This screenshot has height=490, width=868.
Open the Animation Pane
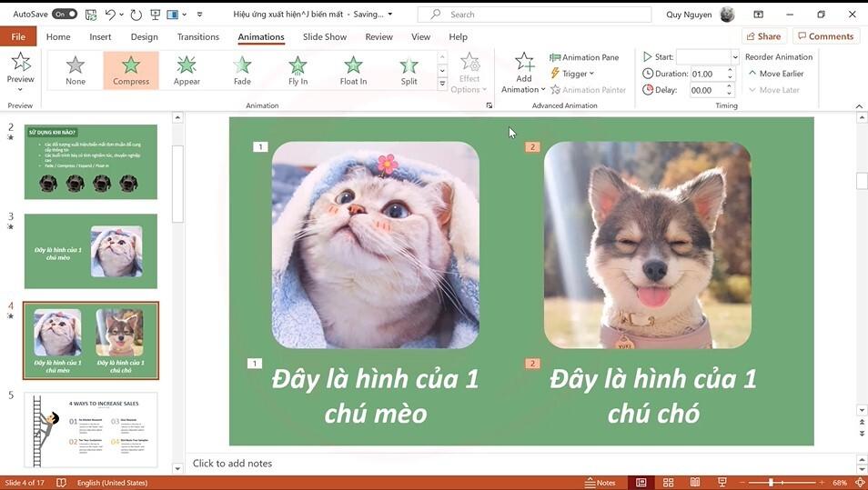[x=584, y=57]
